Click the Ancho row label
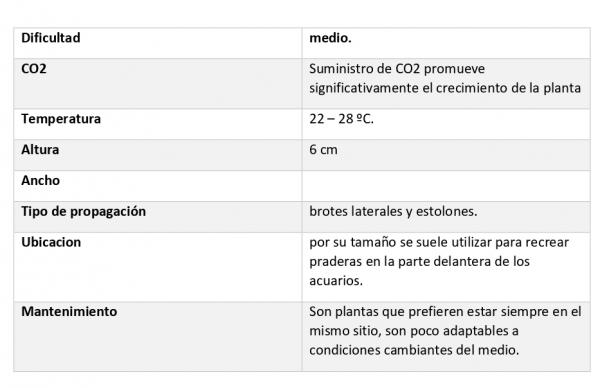 tap(41, 181)
